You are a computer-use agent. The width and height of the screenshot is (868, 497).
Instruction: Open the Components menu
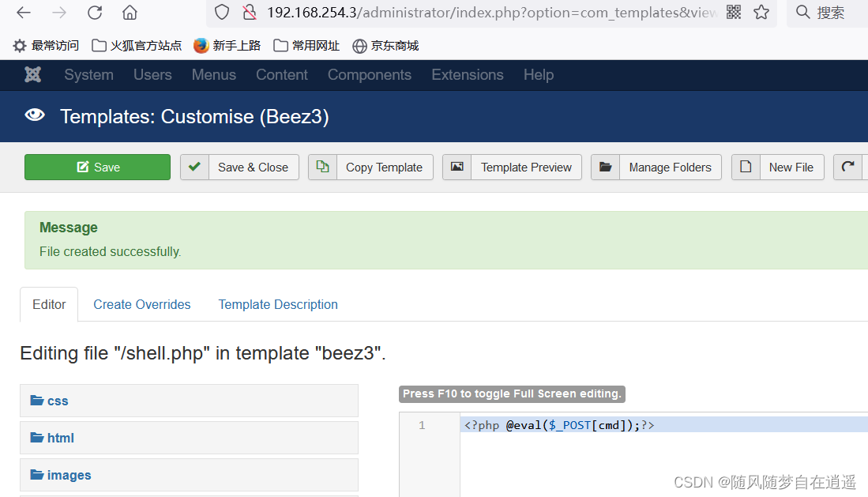tap(369, 75)
